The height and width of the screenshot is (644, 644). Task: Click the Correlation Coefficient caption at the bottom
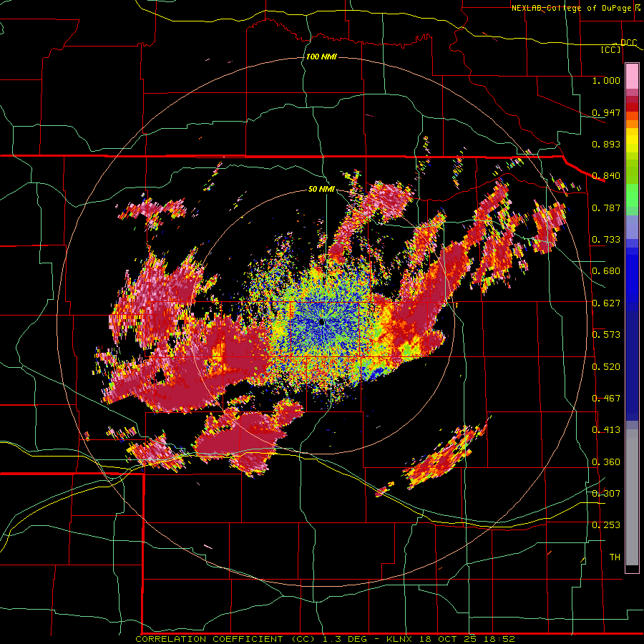click(x=225, y=639)
